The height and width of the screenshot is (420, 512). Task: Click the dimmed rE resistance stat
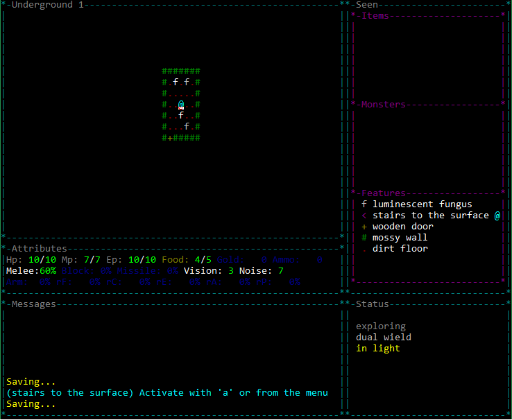click(178, 282)
